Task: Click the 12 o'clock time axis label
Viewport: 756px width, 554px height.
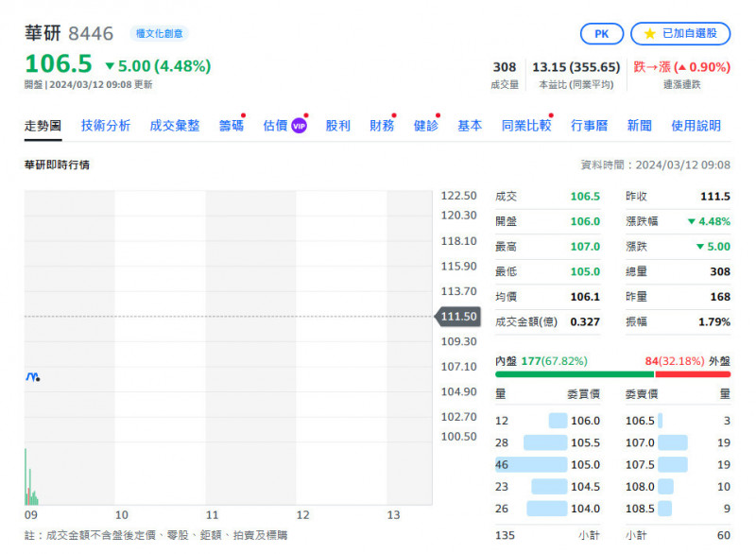Action: coord(302,515)
